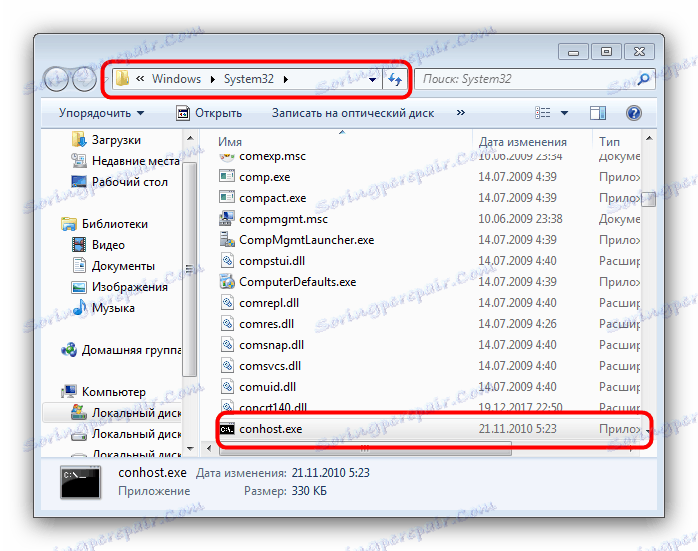Click in the Поиск: System32 search box
The height and width of the screenshot is (551, 698).
pos(525,79)
